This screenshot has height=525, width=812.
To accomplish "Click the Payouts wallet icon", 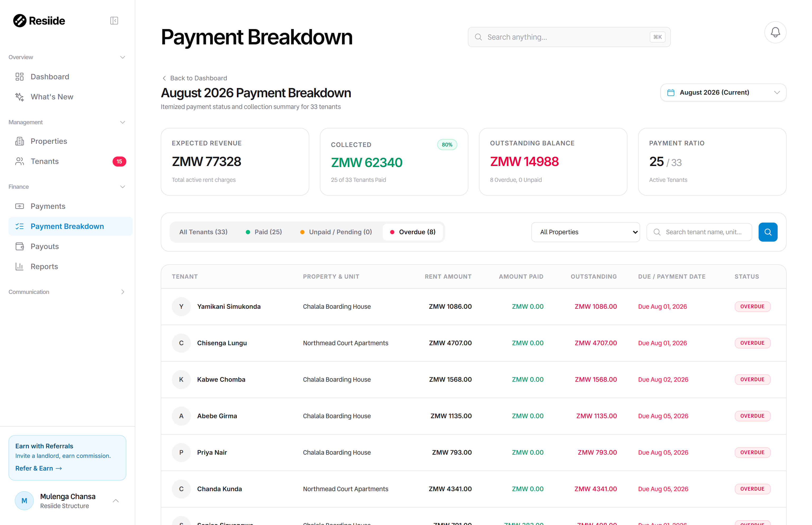I will [20, 246].
